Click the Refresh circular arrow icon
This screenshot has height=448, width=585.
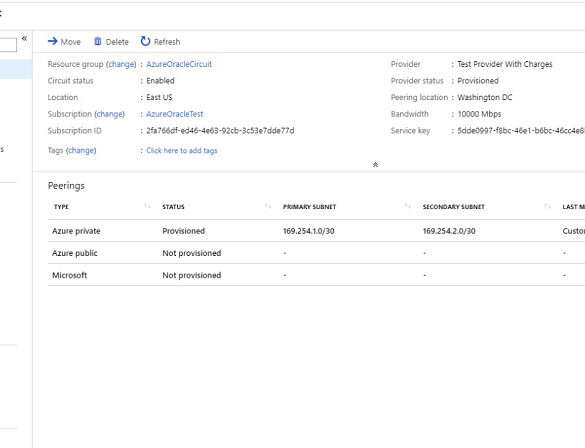[145, 41]
